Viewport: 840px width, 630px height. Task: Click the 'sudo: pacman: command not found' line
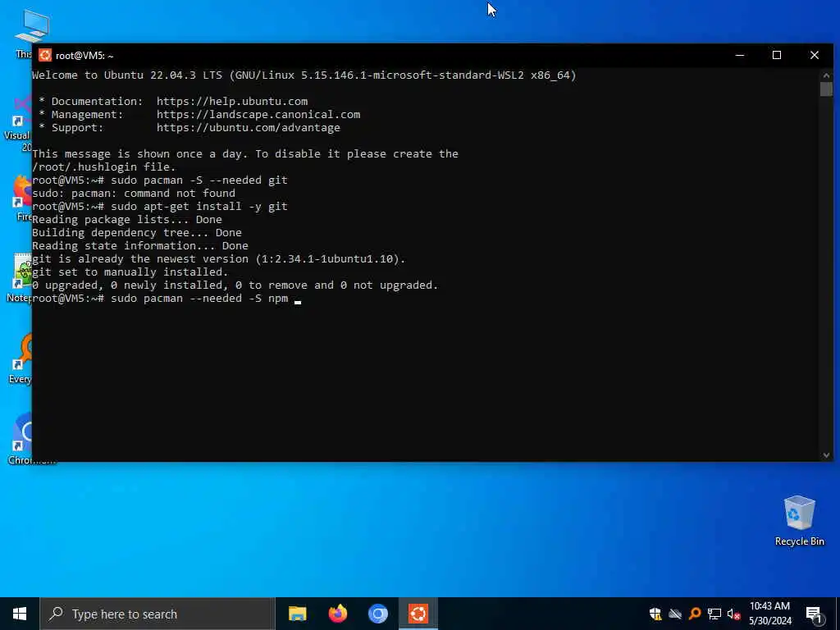click(x=134, y=193)
